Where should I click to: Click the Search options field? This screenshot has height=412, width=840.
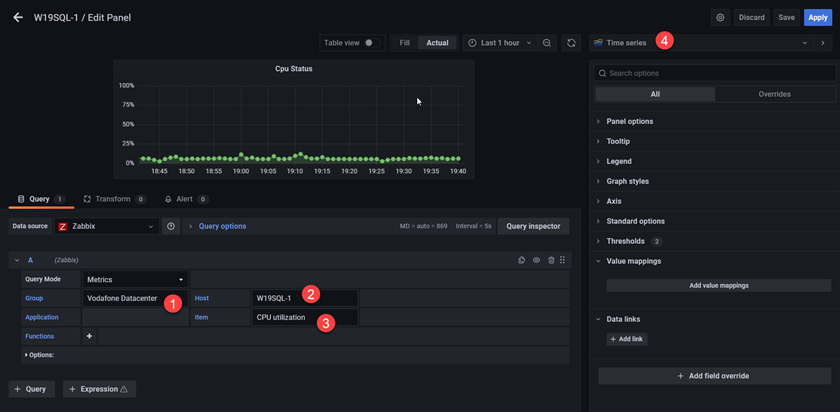point(715,73)
